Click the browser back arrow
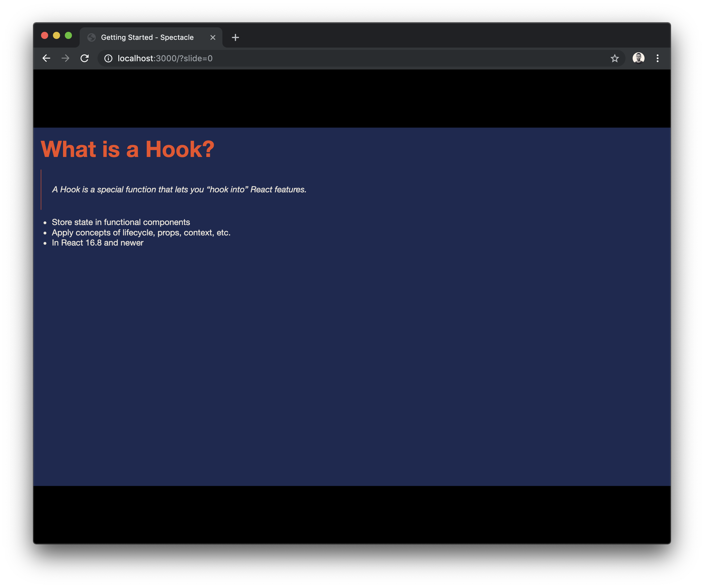 tap(46, 58)
